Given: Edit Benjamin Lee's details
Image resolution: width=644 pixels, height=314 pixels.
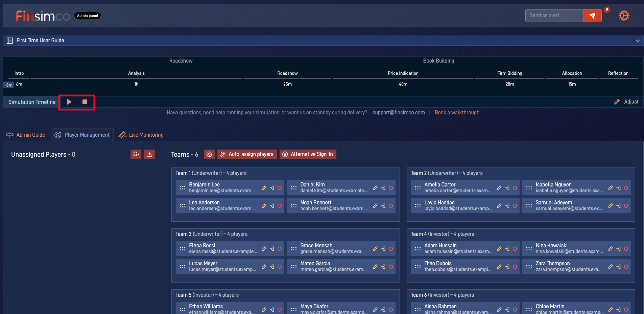Looking at the screenshot, I should [264, 188].
